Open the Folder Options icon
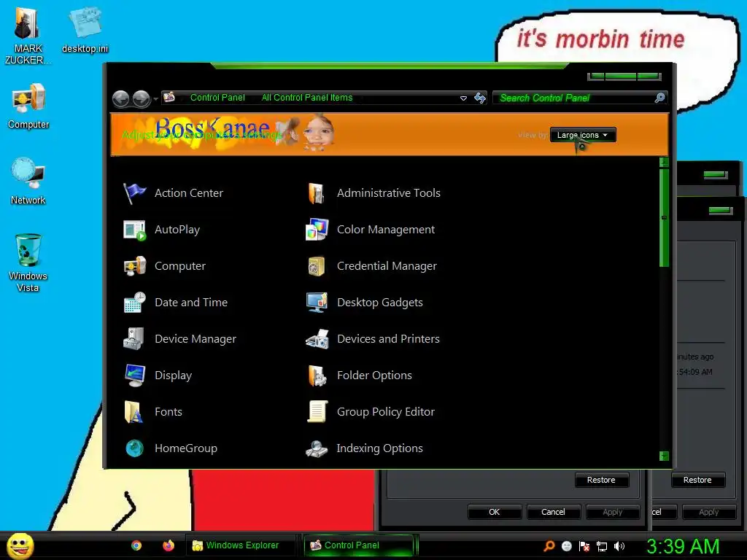 pos(317,376)
